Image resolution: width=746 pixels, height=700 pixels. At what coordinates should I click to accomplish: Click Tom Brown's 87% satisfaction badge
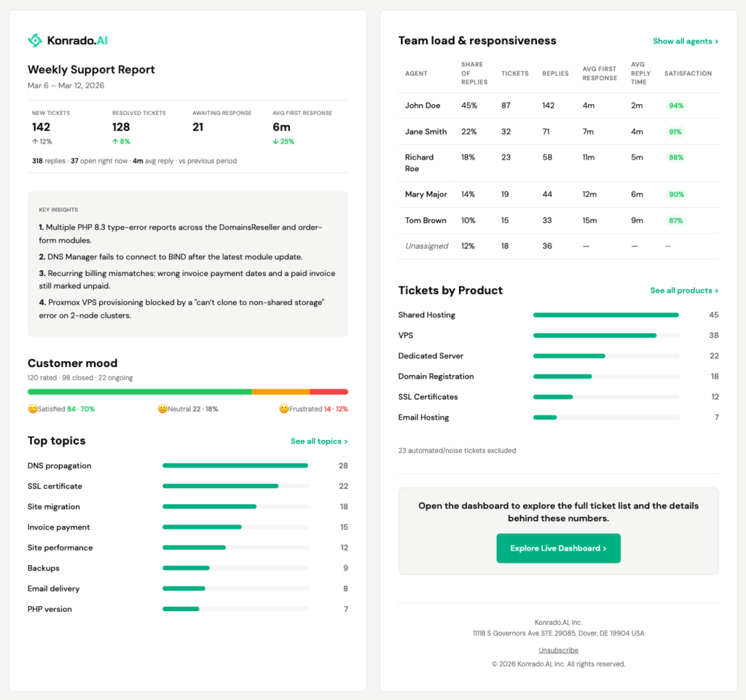click(x=675, y=221)
